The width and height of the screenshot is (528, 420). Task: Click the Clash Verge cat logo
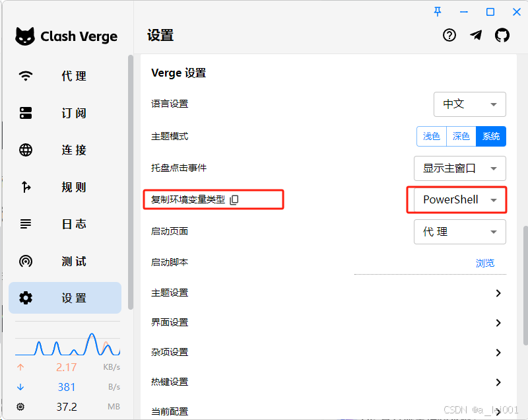tap(25, 36)
